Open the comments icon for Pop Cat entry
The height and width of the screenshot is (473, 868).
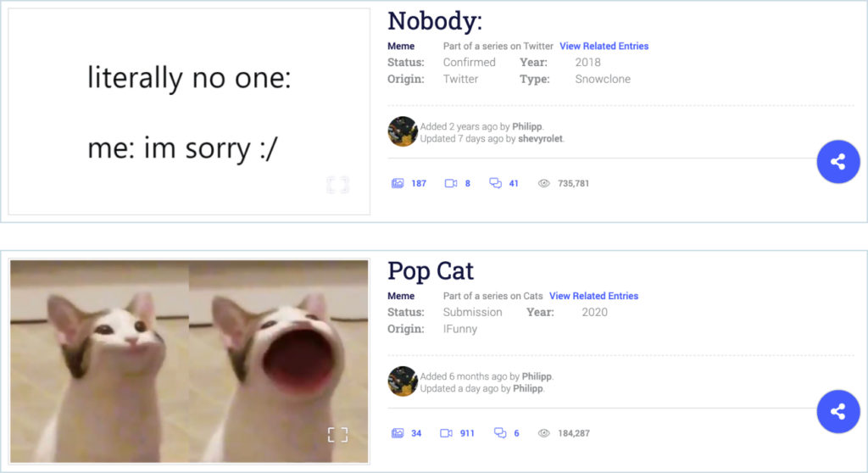[500, 433]
